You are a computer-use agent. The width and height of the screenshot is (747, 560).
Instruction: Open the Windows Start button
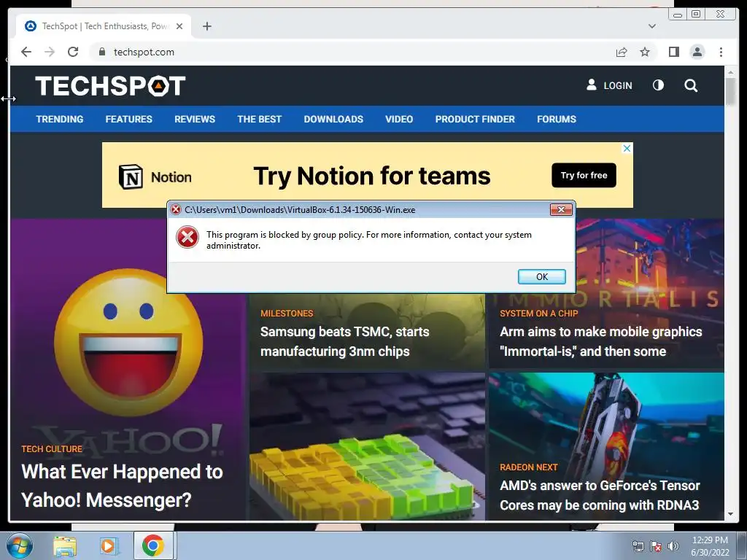[x=19, y=545]
